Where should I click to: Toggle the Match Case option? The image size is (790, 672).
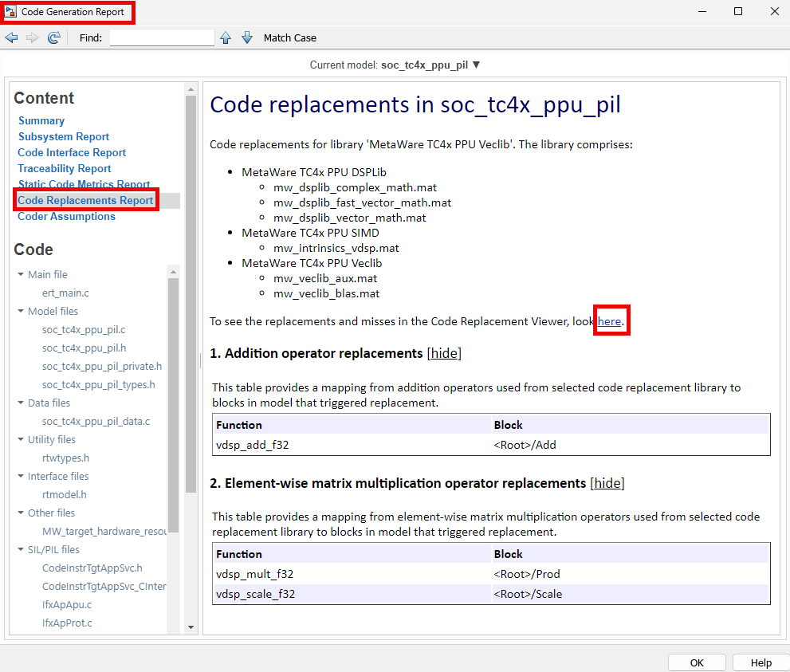click(x=289, y=37)
